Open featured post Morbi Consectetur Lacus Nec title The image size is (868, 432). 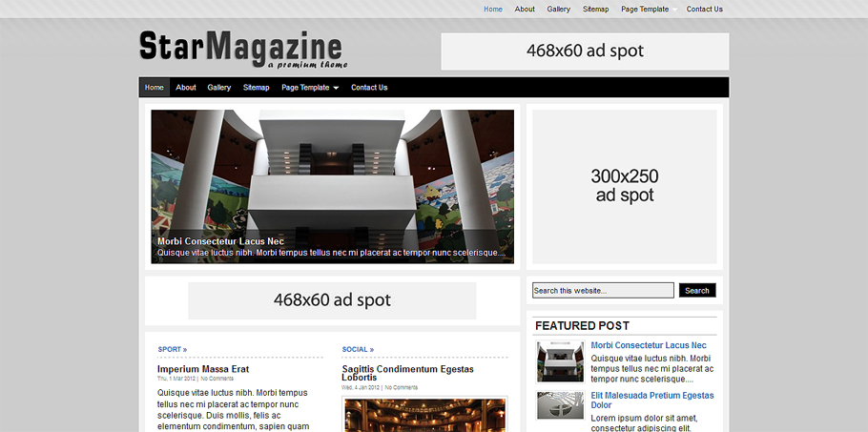[x=649, y=345]
